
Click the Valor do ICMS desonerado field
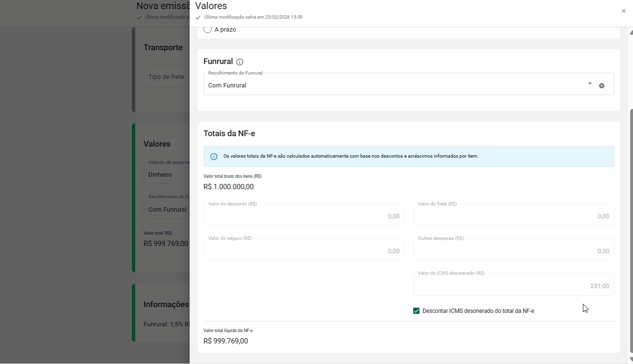(x=514, y=286)
